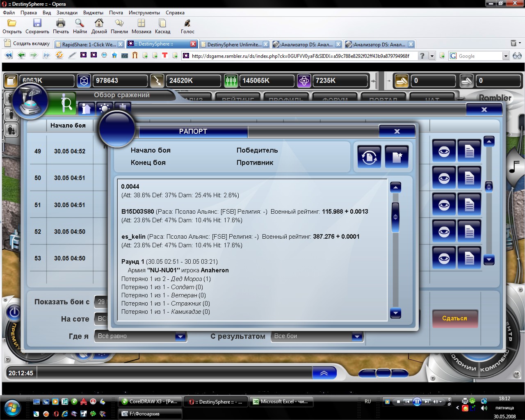Click the music note icon on right edge

(514, 167)
